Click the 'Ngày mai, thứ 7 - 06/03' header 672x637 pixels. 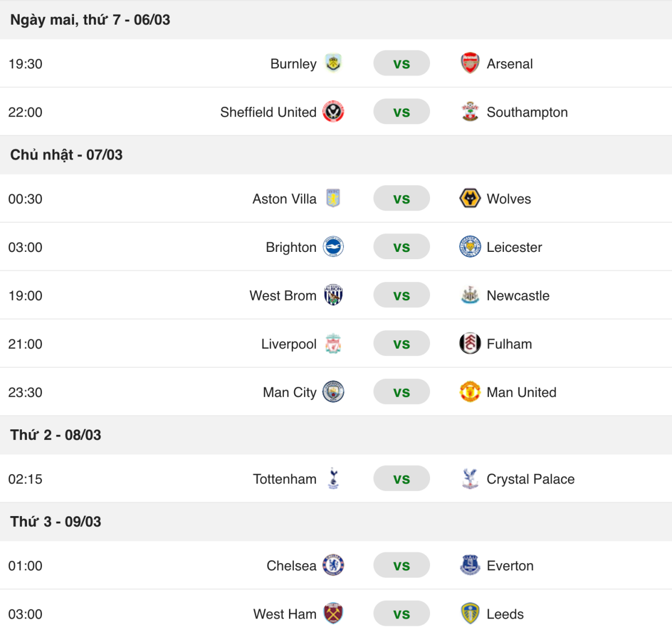pyautogui.click(x=90, y=20)
